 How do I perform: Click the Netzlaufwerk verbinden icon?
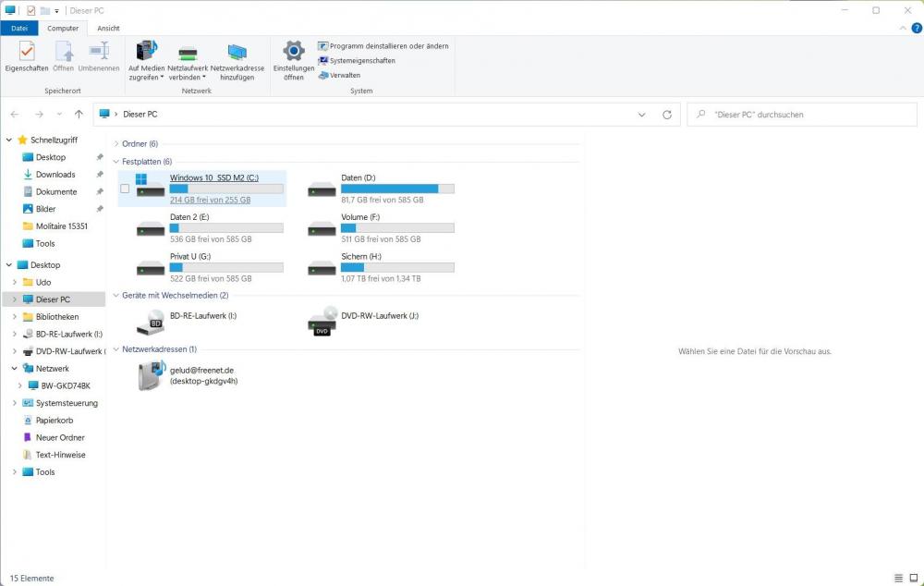[x=188, y=52]
